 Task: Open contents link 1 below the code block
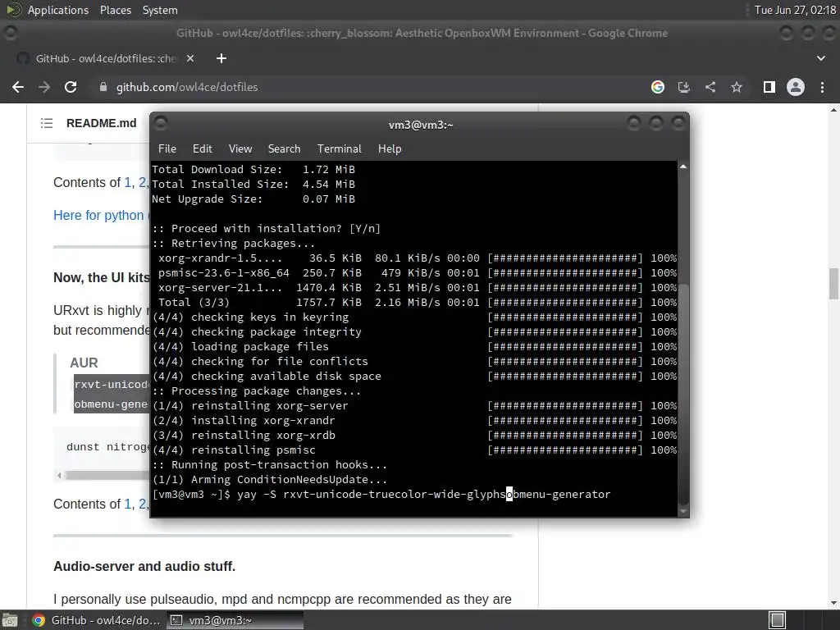[128, 504]
